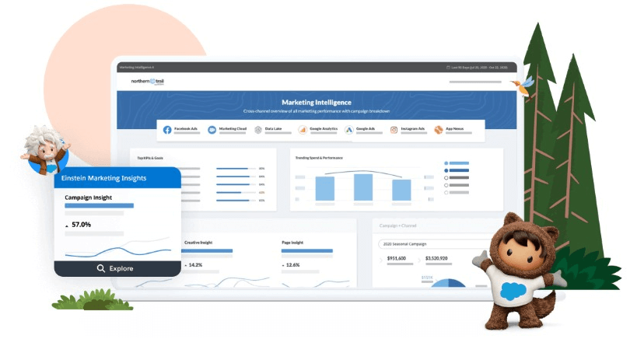The width and height of the screenshot is (644, 339).
Task: Select the Data Lake label
Action: [273, 128]
